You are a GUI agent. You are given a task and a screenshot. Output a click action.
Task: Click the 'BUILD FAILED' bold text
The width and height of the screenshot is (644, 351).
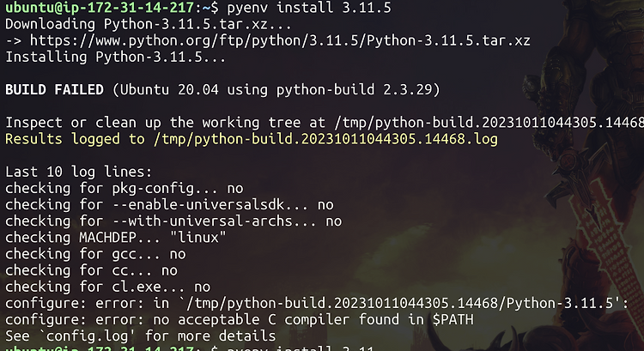pyautogui.click(x=54, y=90)
